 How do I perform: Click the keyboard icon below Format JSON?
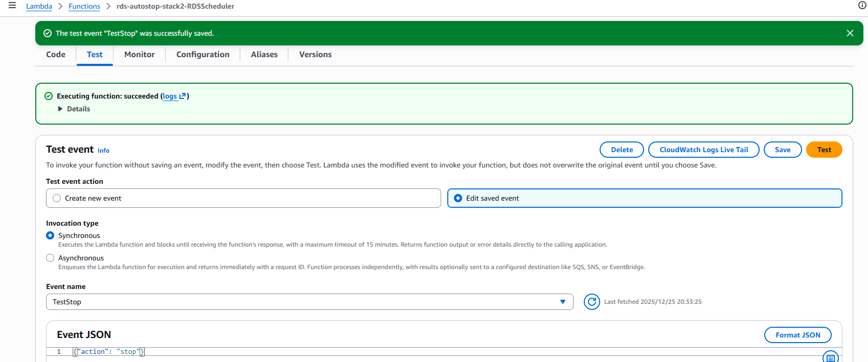[x=831, y=358]
